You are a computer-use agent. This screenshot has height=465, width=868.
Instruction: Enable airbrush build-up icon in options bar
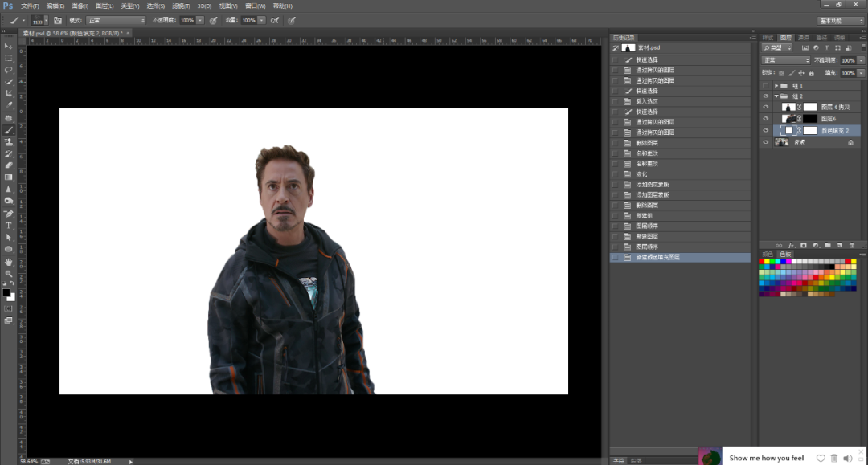click(275, 20)
